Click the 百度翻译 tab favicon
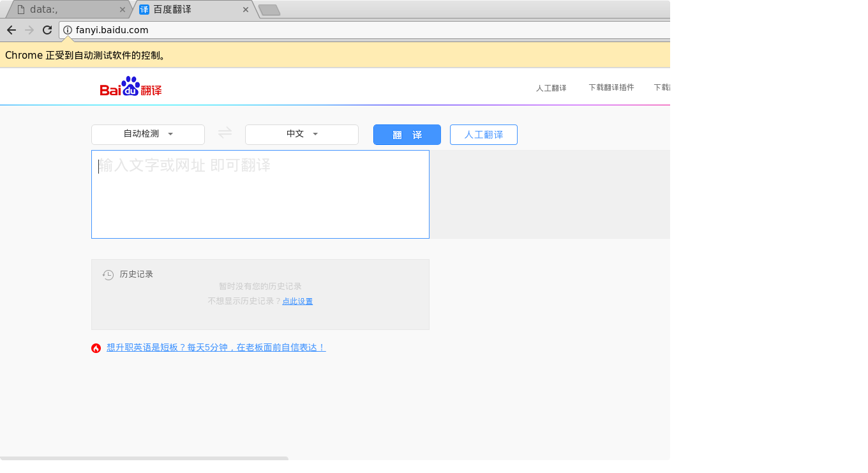This screenshot has height=473, width=868. coord(144,10)
